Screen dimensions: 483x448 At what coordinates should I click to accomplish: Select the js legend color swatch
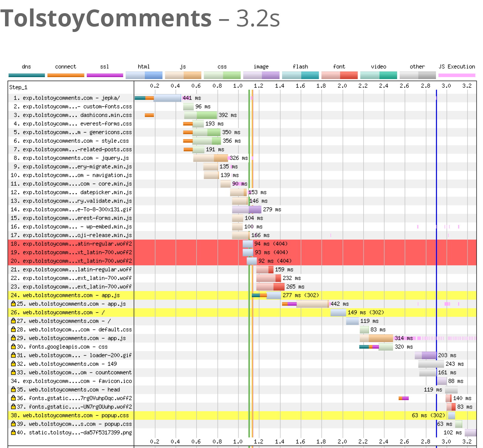point(183,75)
